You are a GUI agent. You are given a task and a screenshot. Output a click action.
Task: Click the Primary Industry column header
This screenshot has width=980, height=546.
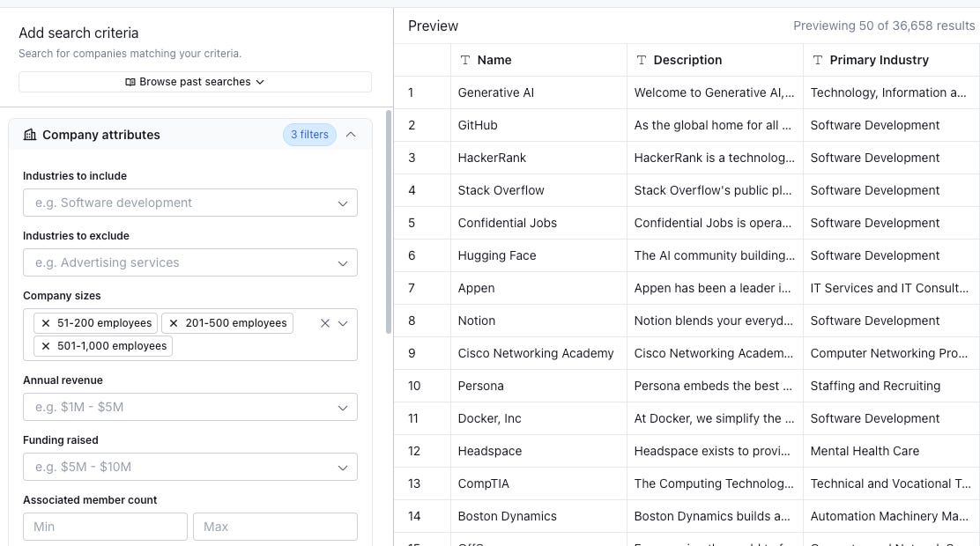click(891, 60)
